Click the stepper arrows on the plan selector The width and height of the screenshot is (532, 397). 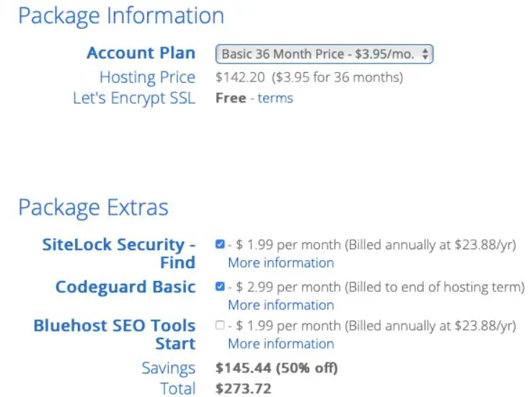pos(425,54)
